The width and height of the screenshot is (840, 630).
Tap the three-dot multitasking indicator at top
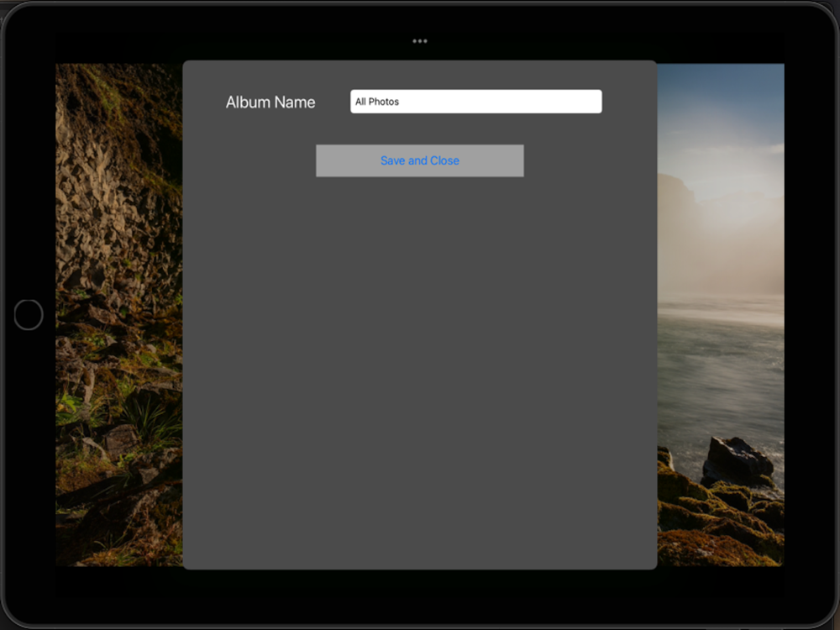[x=419, y=40]
